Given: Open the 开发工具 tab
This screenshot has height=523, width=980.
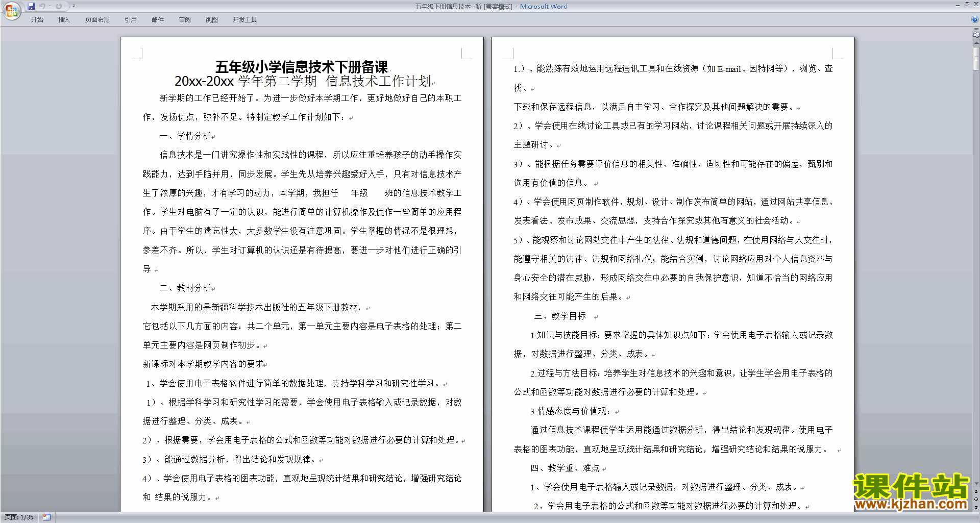Looking at the screenshot, I should (244, 19).
